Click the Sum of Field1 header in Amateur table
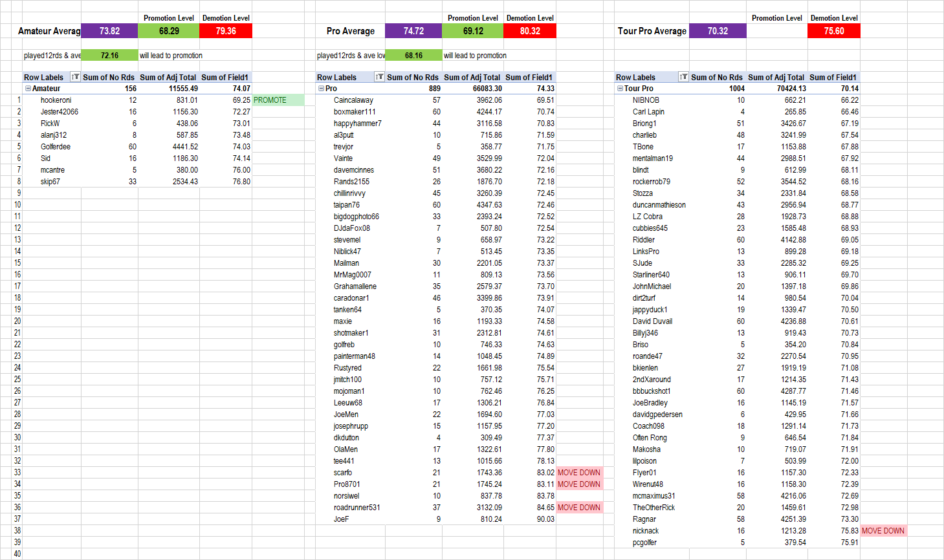Viewport: 944px width, 560px height. point(225,77)
